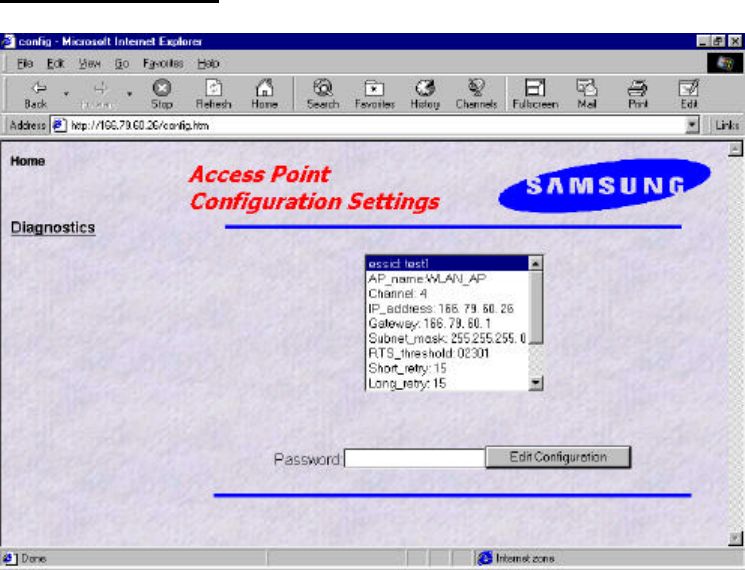Viewport: 745px width, 570px height.
Task: Click the Internet zone status icon
Action: (x=485, y=558)
